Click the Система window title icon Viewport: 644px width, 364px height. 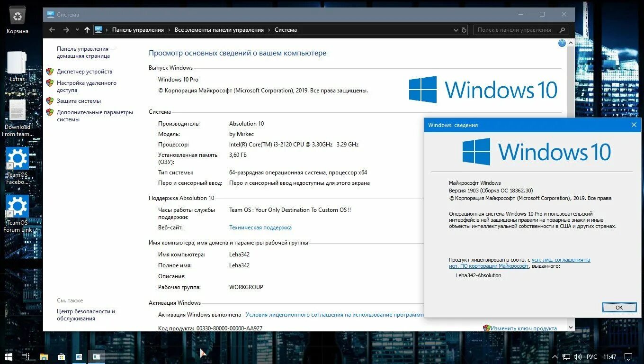click(x=50, y=14)
